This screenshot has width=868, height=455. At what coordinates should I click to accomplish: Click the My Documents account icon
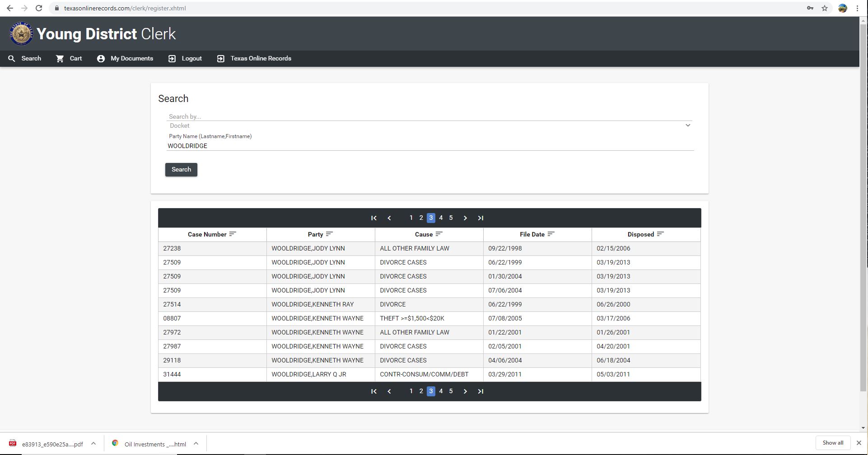pyautogui.click(x=101, y=59)
